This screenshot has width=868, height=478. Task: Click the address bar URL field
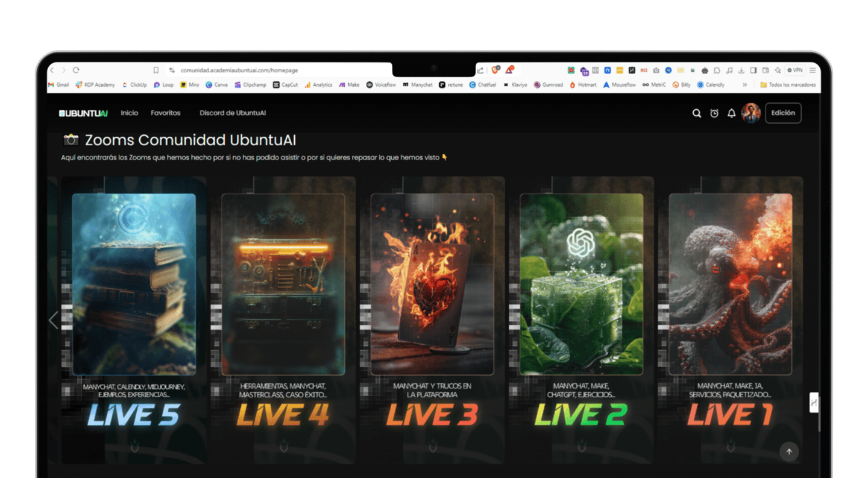tap(239, 71)
